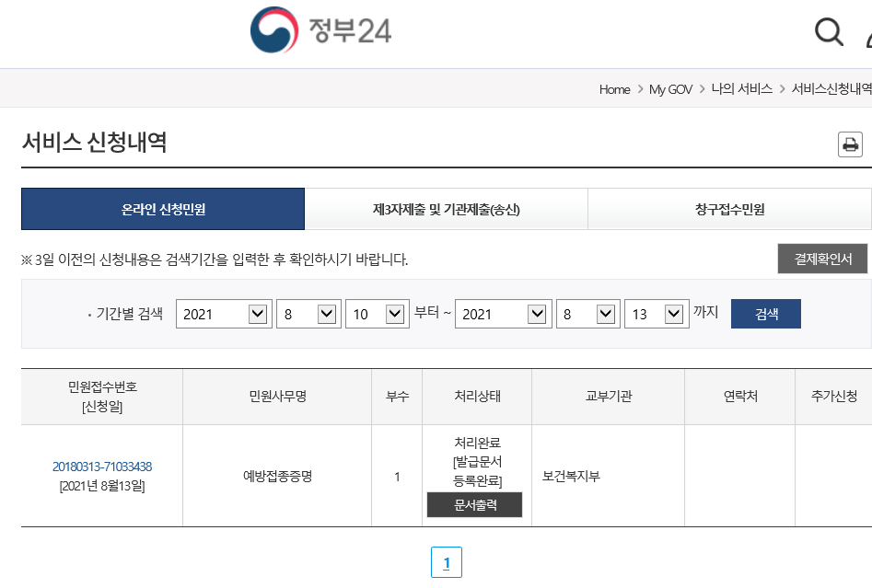Go to Home breadcrumb
Image resolution: width=872 pixels, height=588 pixels.
pyautogui.click(x=614, y=89)
